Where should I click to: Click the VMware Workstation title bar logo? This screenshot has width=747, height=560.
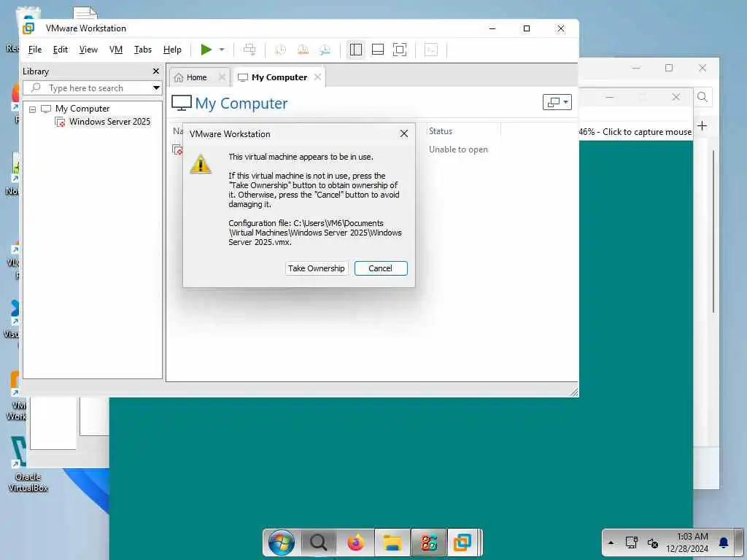[x=28, y=28]
